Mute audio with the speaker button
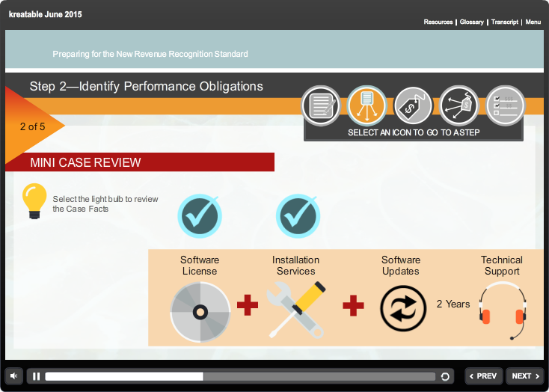The image size is (549, 392). pos(14,376)
